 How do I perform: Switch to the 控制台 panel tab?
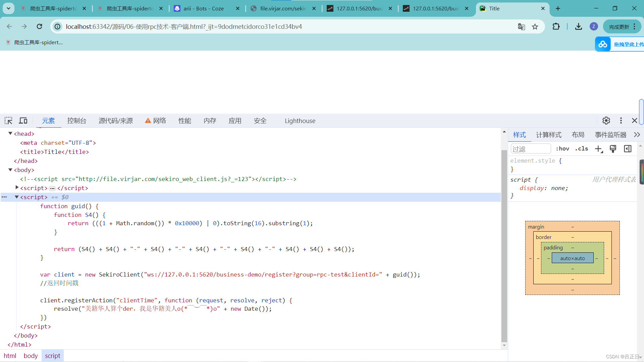pyautogui.click(x=77, y=121)
